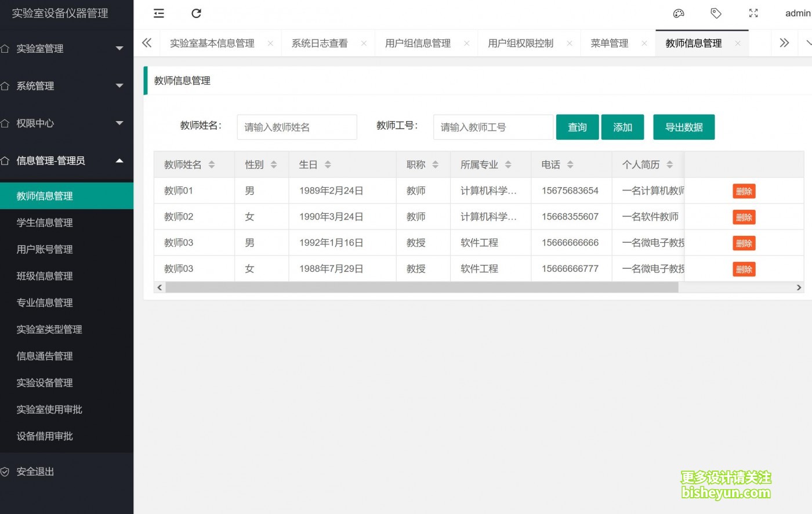Open 实验室类型管理 in sidebar
The width and height of the screenshot is (812, 514).
click(x=67, y=329)
